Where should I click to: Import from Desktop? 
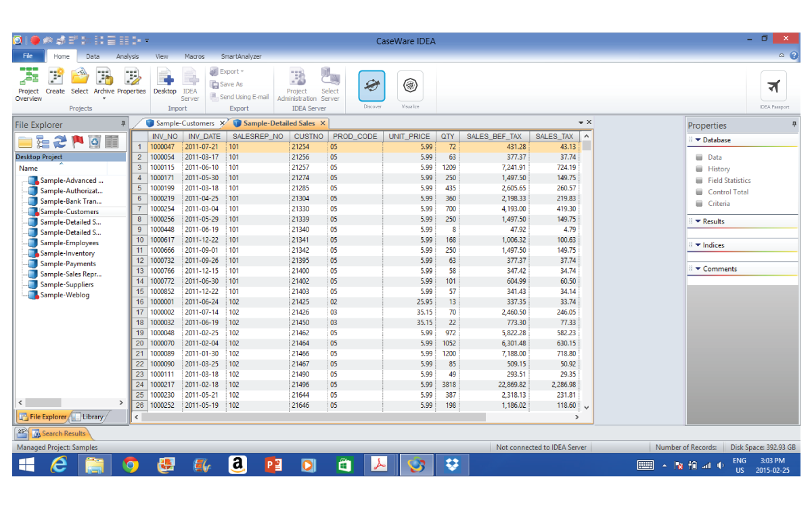click(164, 81)
